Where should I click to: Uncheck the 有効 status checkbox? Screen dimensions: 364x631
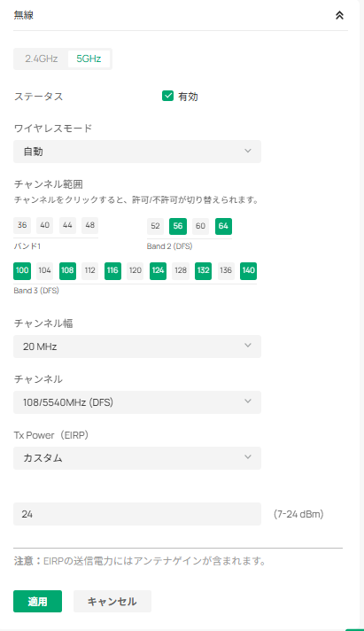[x=167, y=96]
